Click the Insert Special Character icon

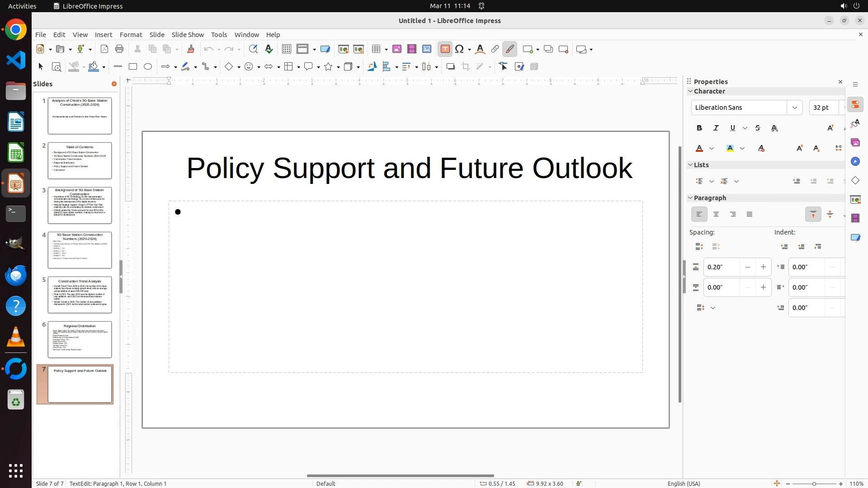tap(460, 49)
